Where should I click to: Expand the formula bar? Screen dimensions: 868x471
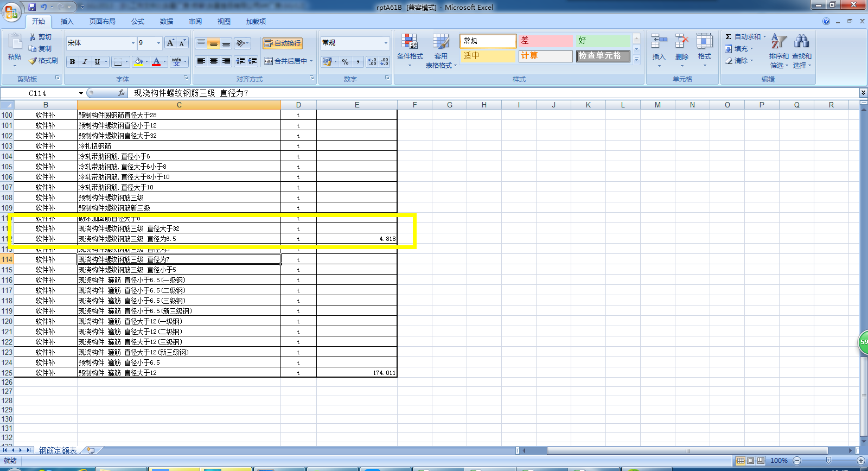pos(863,93)
